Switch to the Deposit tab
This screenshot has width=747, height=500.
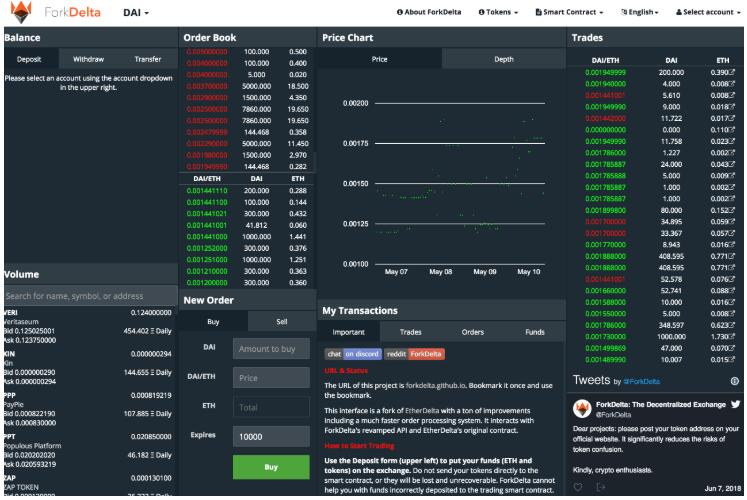tap(29, 59)
